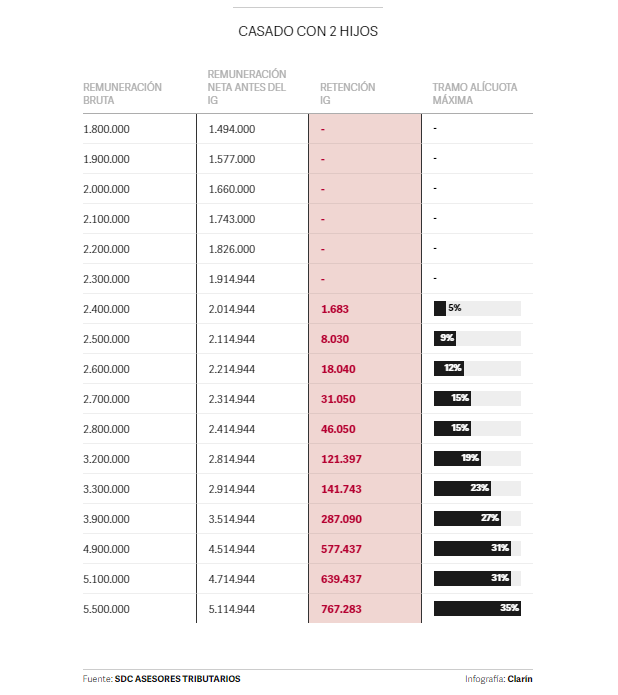618x695 pixels.
Task: Select the 'RETENCIÓN IG' column header
Action: point(347,94)
